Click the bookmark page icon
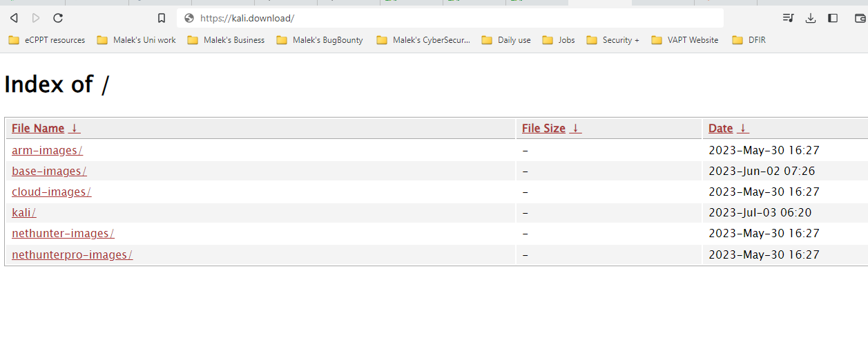This screenshot has width=868, height=343. [x=162, y=18]
